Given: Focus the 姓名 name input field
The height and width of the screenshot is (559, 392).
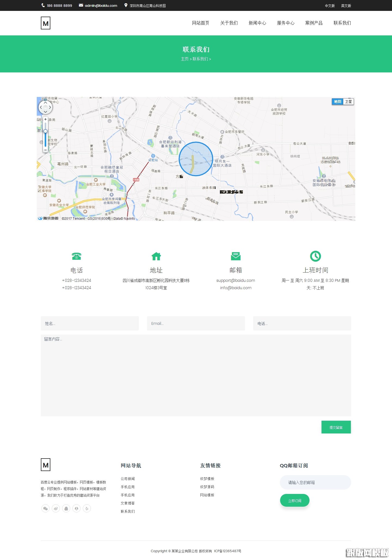Looking at the screenshot, I should click(x=90, y=323).
